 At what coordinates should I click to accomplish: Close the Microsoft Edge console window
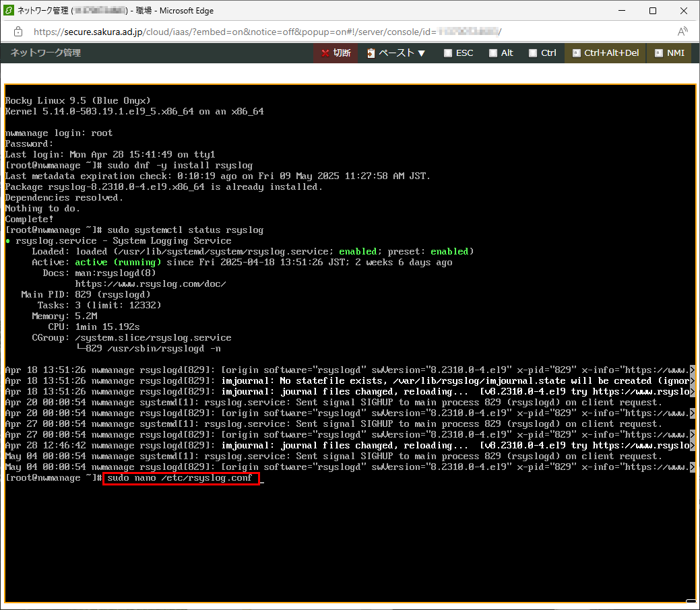point(683,10)
